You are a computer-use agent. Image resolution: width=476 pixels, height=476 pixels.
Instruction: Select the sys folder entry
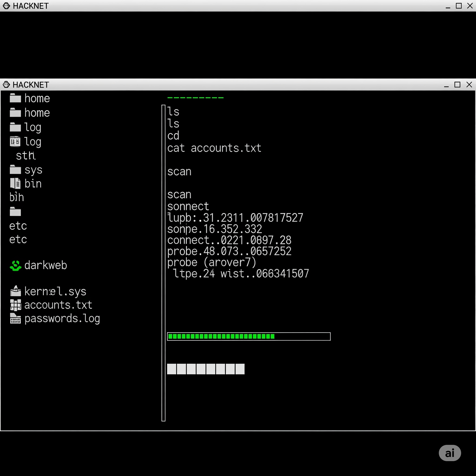pyautogui.click(x=26, y=170)
